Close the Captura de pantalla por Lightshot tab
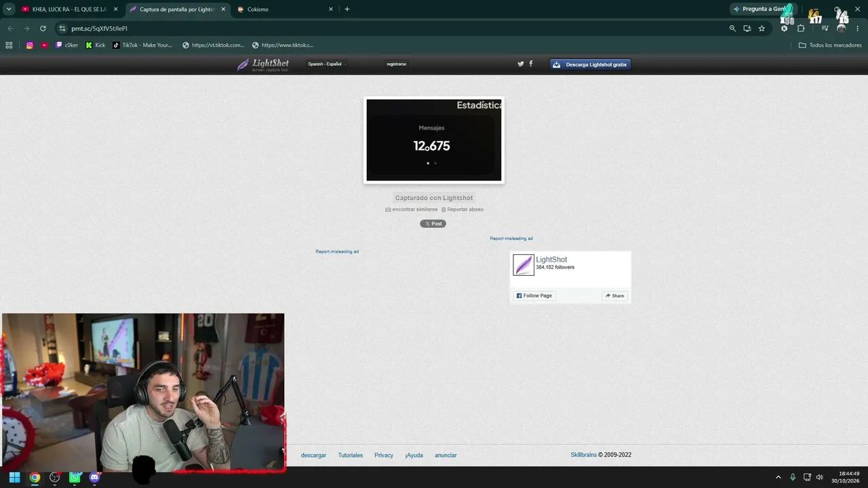Image resolution: width=868 pixels, height=488 pixels. 223,9
